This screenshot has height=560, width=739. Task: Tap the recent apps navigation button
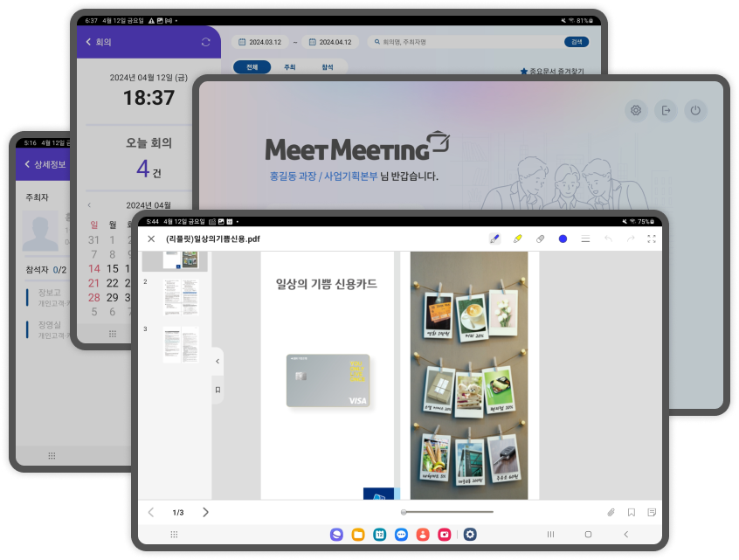tap(550, 535)
